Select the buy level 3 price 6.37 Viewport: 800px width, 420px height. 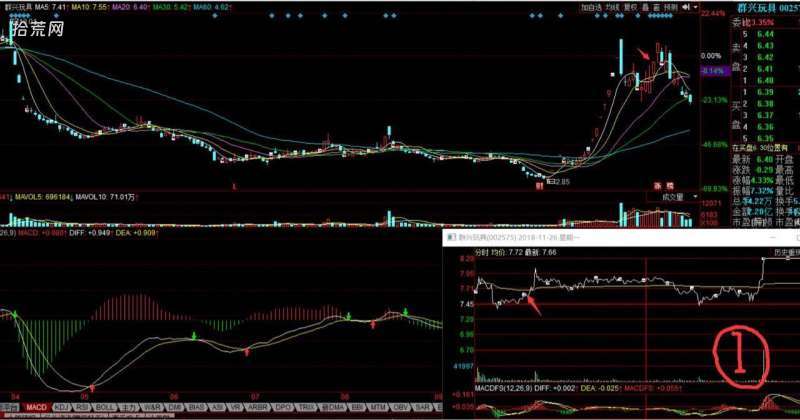(x=765, y=115)
